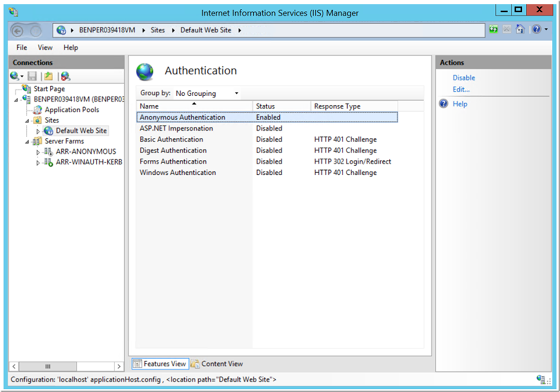Switch to Features View tab

[160, 364]
